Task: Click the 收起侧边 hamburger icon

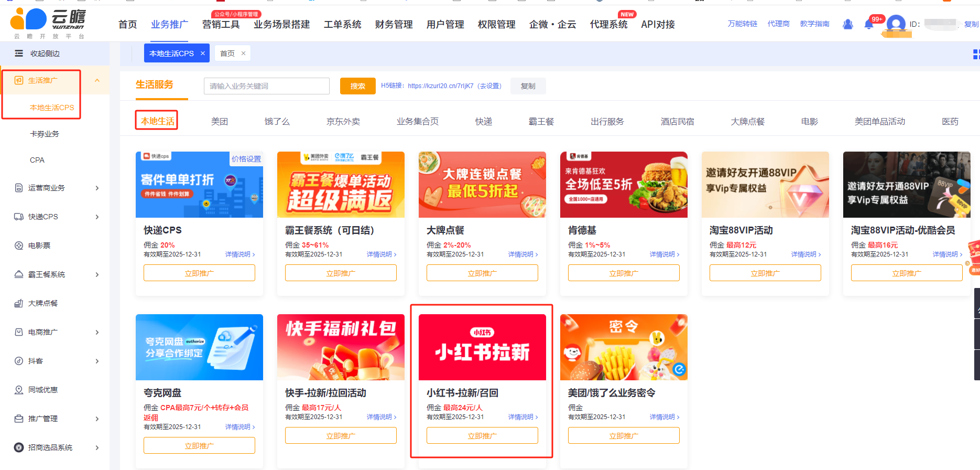Action: coord(19,54)
